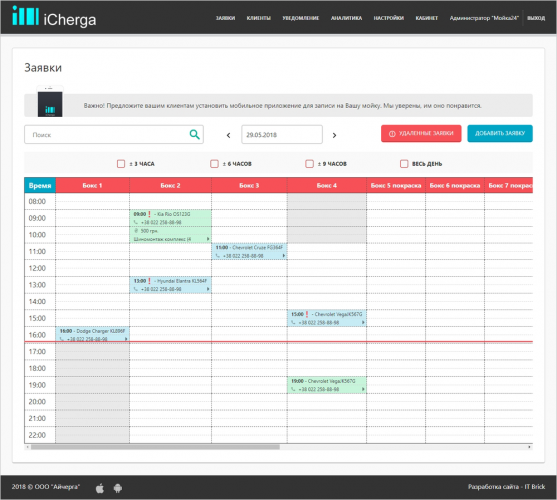Click the price icon next to 500 грн
This screenshot has height=500, width=557.
(x=136, y=231)
